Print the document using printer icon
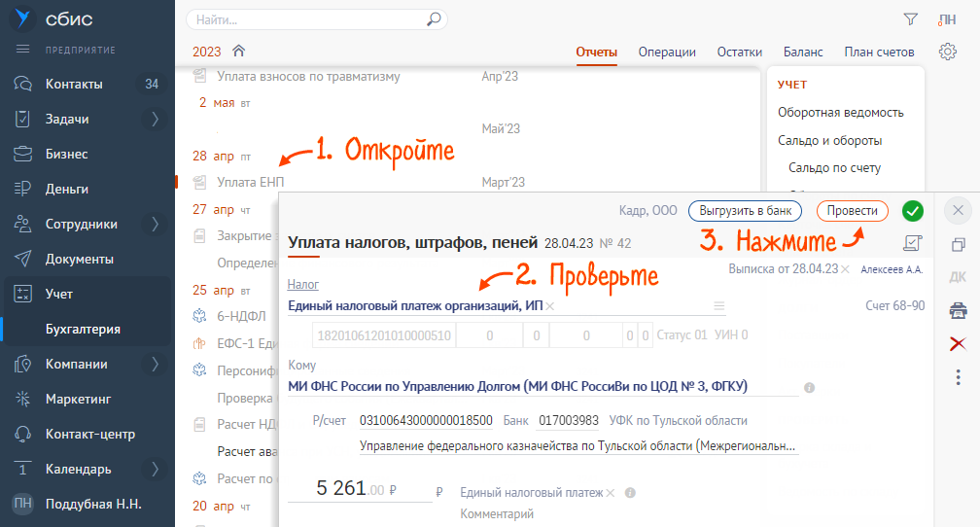The width and height of the screenshot is (980, 527). pyautogui.click(x=958, y=310)
